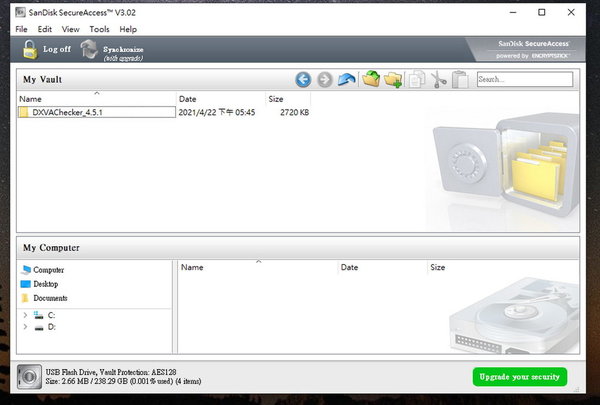This screenshot has width=600, height=405.
Task: Select Documents in the tree
Action: click(50, 298)
